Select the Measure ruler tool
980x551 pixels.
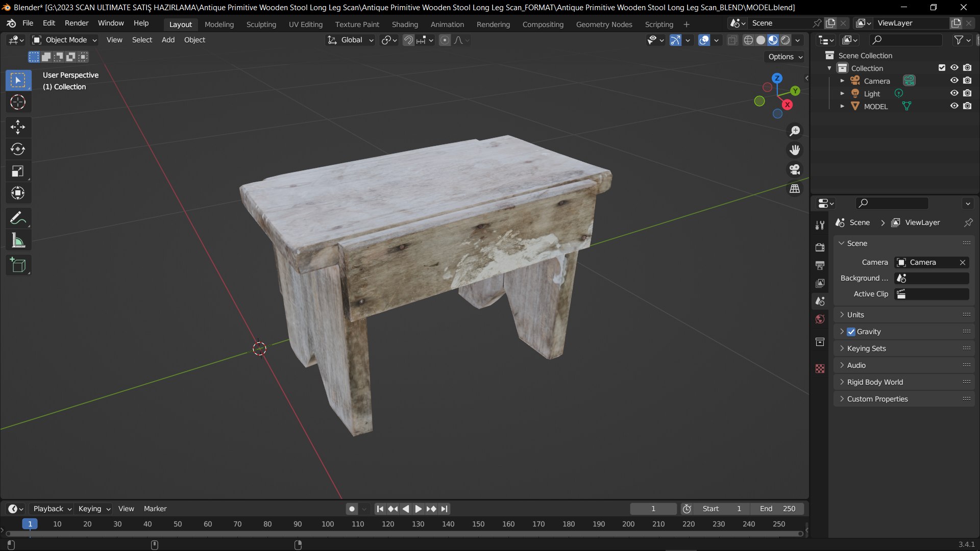[x=18, y=240]
